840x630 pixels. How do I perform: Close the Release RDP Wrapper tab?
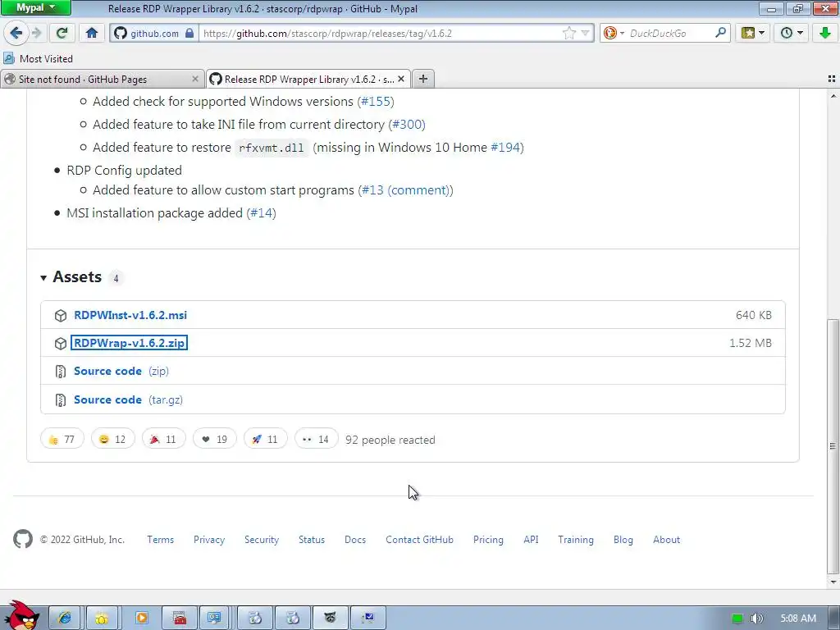coord(401,80)
